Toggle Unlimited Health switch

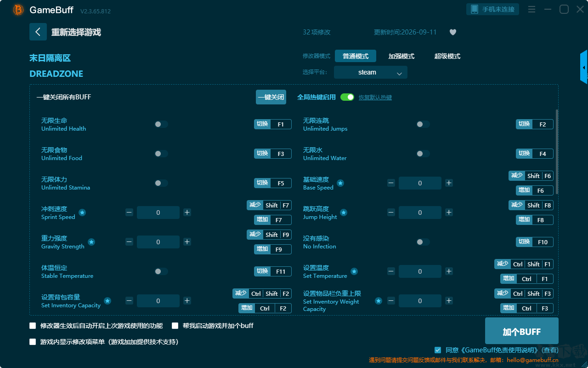(161, 124)
